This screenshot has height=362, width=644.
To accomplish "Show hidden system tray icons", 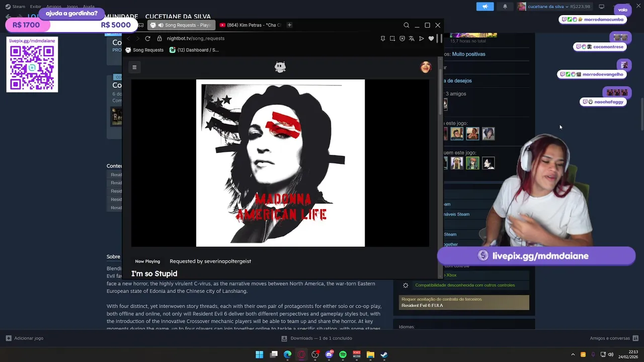I will [573, 354].
